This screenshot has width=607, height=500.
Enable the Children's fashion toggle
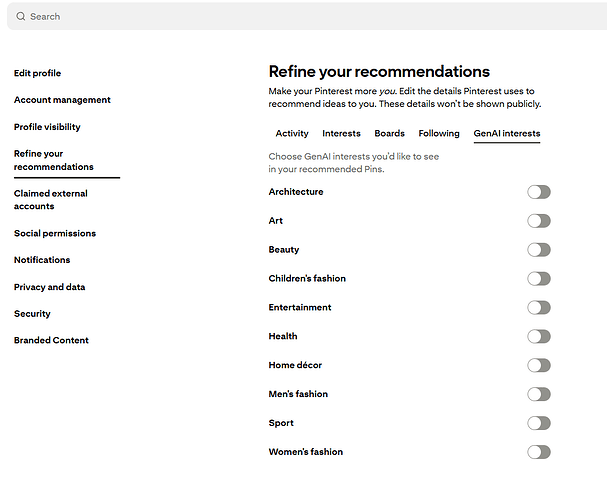[x=539, y=279]
